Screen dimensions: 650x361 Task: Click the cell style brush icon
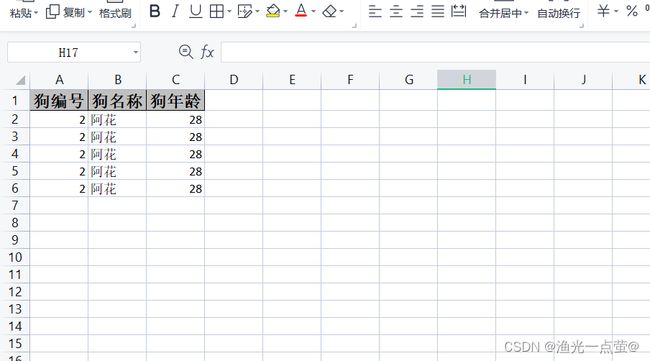tap(245, 11)
